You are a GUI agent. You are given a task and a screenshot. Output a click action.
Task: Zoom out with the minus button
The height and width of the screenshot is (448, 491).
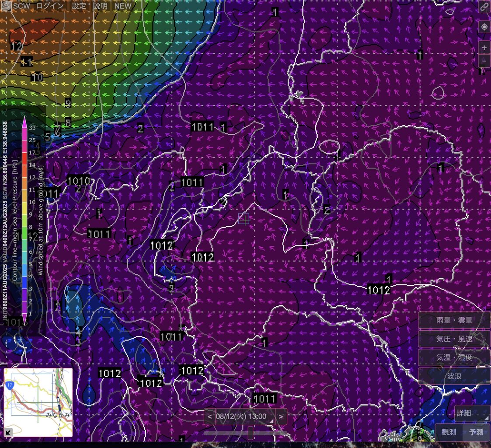484,61
